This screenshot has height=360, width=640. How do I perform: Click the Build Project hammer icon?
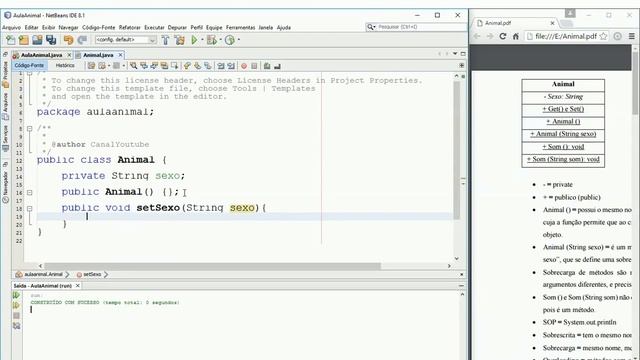[165, 40]
